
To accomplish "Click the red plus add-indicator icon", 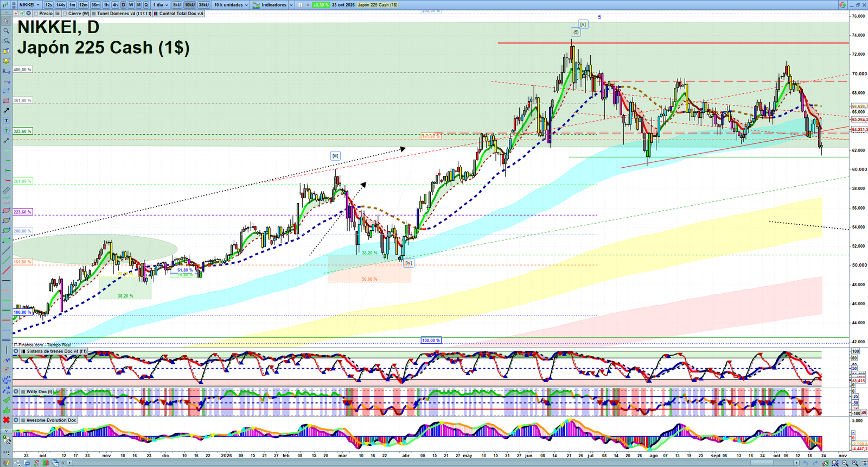I will point(16,14).
